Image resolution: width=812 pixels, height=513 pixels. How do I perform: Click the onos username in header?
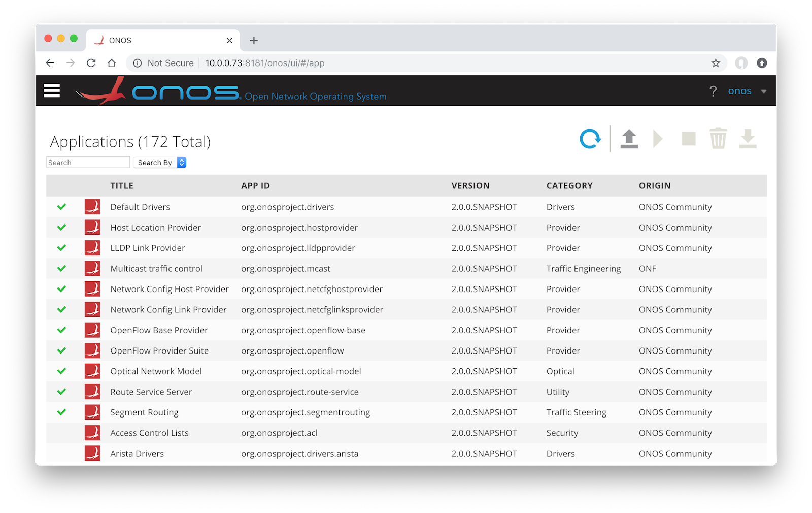pos(739,91)
